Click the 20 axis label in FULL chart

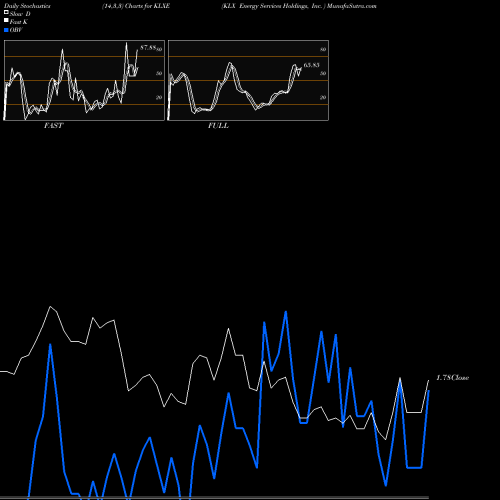click(323, 97)
